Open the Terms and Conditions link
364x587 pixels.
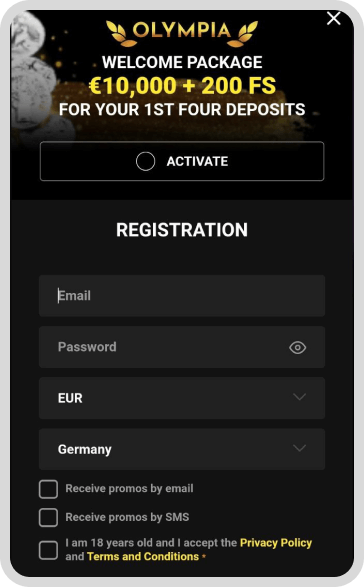coord(143,557)
